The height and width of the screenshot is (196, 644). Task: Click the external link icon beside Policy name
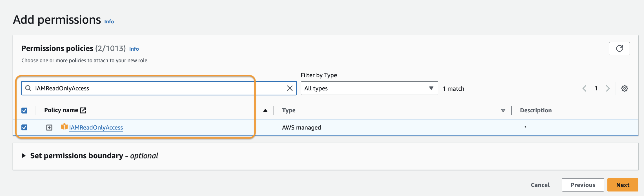83,110
